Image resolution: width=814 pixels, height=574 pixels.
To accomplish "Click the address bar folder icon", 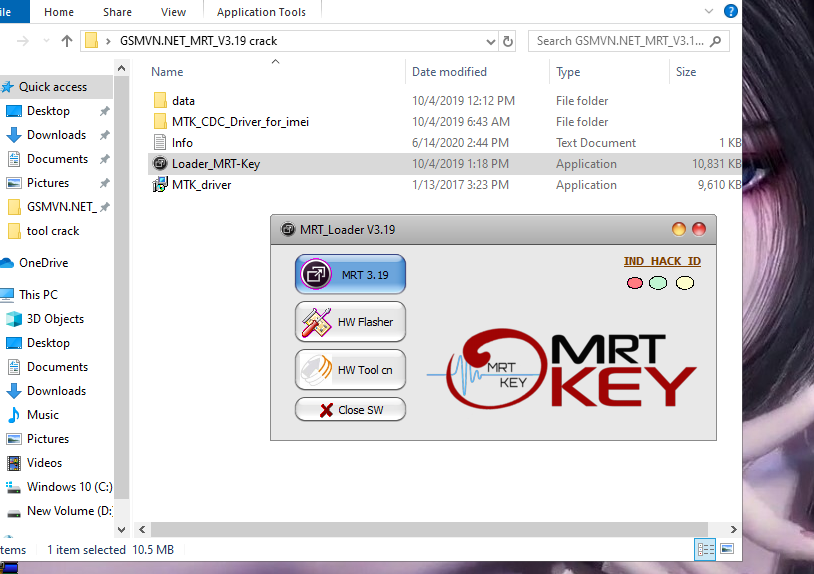I will point(91,40).
